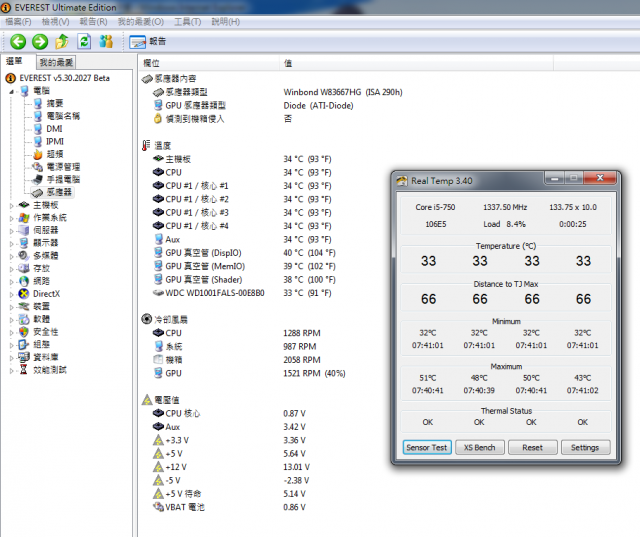The height and width of the screenshot is (537, 640).
Task: Expand the 存放 tree node
Action: pos(11,268)
